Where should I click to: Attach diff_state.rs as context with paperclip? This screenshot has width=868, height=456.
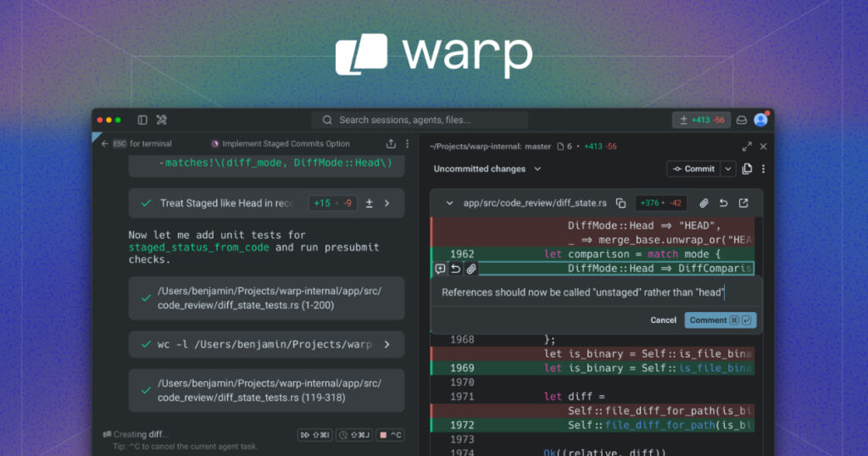coord(704,203)
